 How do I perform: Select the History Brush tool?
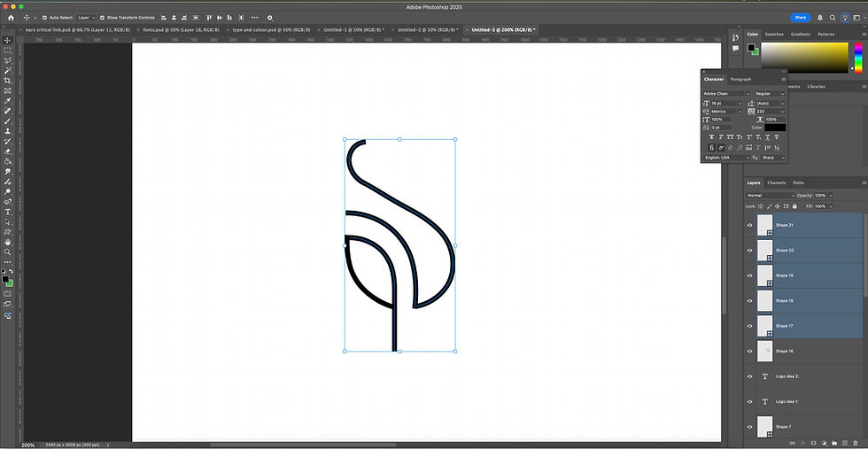coord(8,142)
